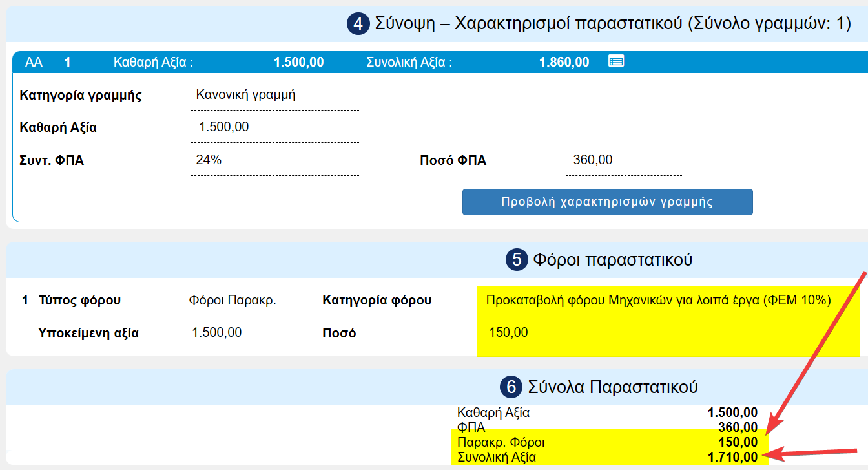Click the number 6 section badge
The height and width of the screenshot is (470, 868).
510,387
